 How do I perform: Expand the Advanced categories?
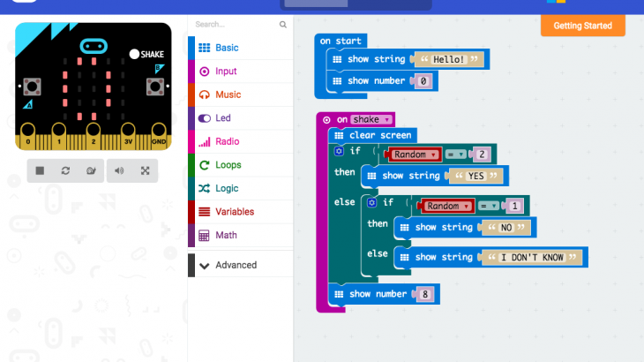(241, 265)
